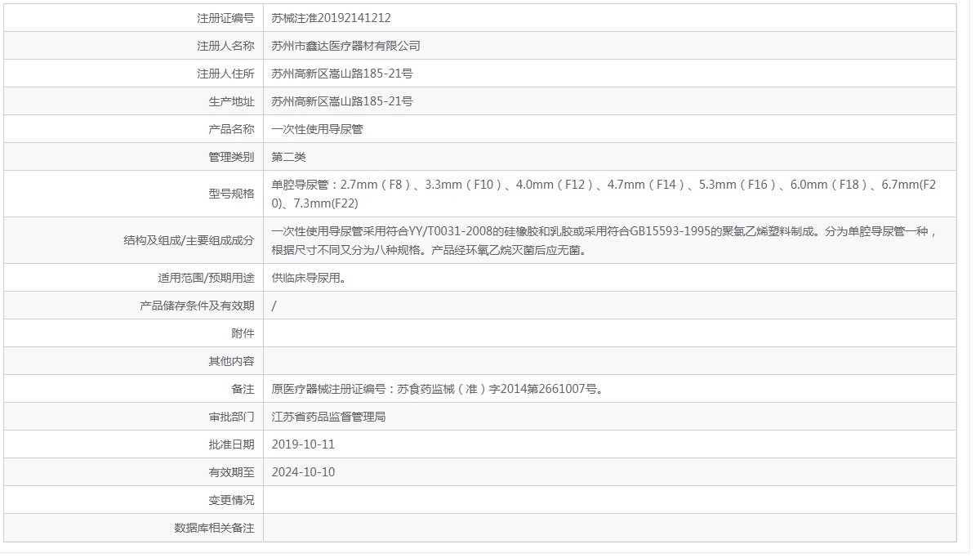Screen dimensions: 980x558
Task: Click the intended use text 供临床导尿用。
Action: click(x=309, y=278)
